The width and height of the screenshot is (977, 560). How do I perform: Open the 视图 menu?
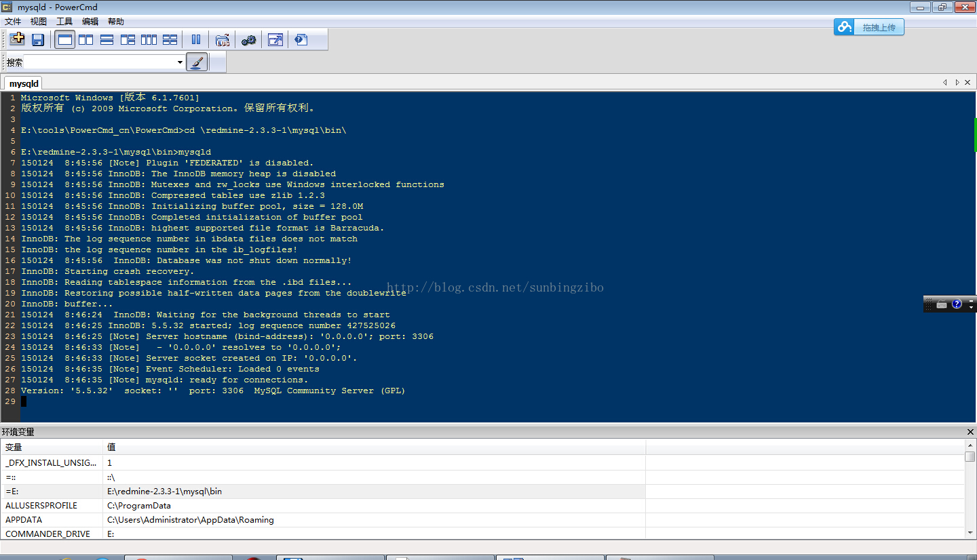pos(39,22)
